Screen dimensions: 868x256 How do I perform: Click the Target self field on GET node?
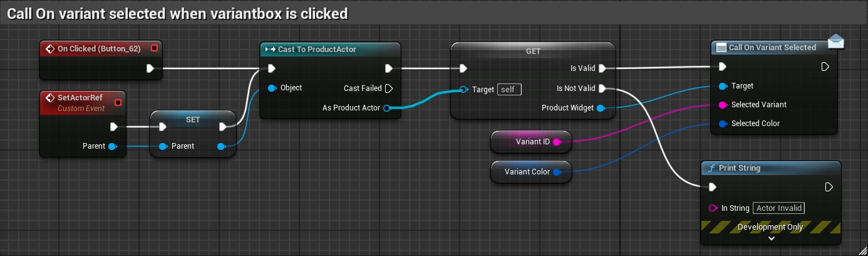click(509, 90)
